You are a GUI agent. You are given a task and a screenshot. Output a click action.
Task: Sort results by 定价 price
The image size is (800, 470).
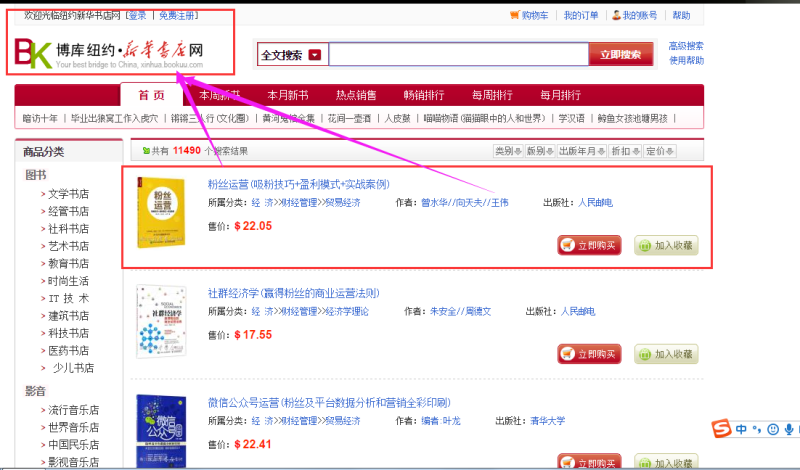pyautogui.click(x=661, y=151)
